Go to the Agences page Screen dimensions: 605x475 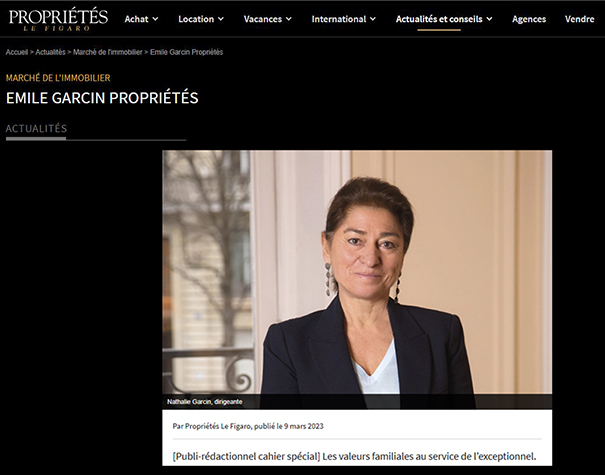[x=529, y=19]
